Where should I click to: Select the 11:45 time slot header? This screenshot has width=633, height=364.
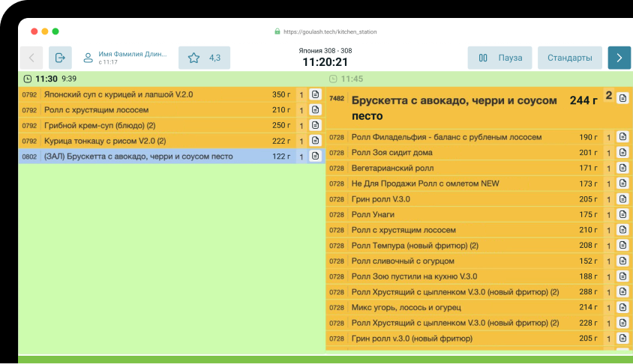tap(352, 79)
